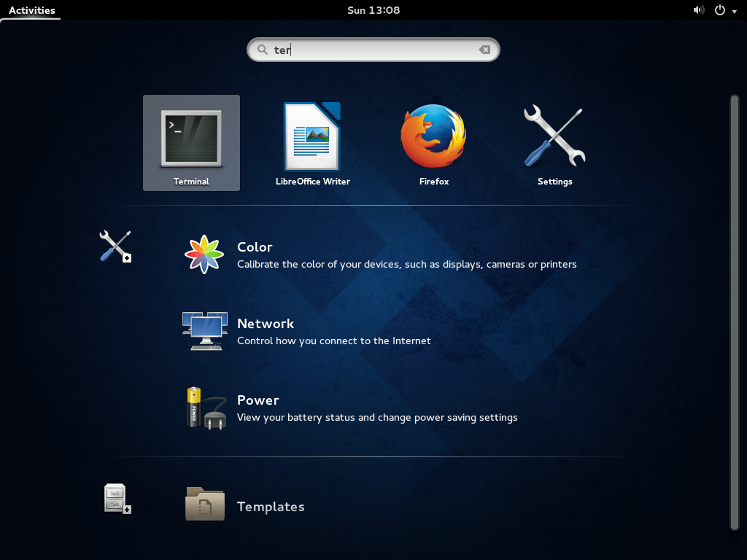Viewport: 747px width, 560px height.
Task: Launch Firefox browser icon
Action: pyautogui.click(x=433, y=136)
